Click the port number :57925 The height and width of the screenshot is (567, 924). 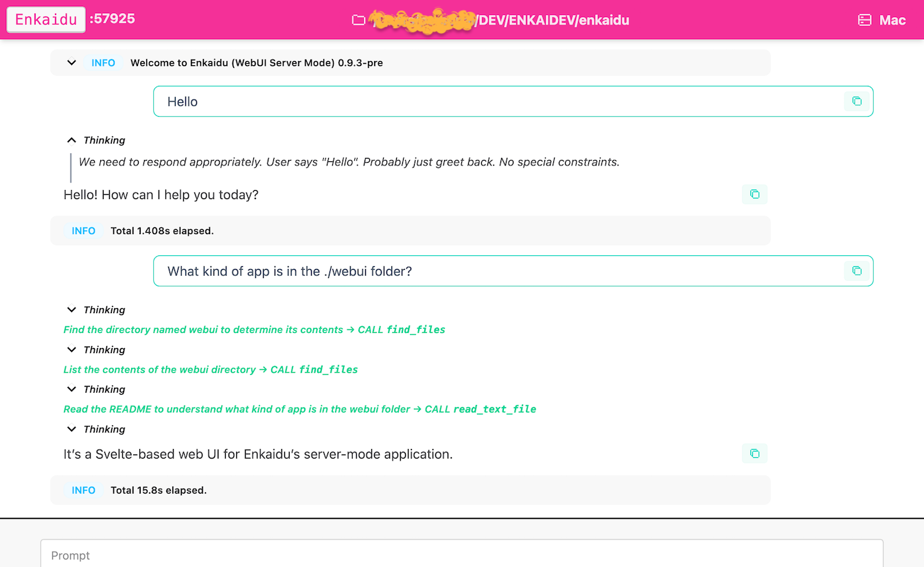tap(113, 19)
